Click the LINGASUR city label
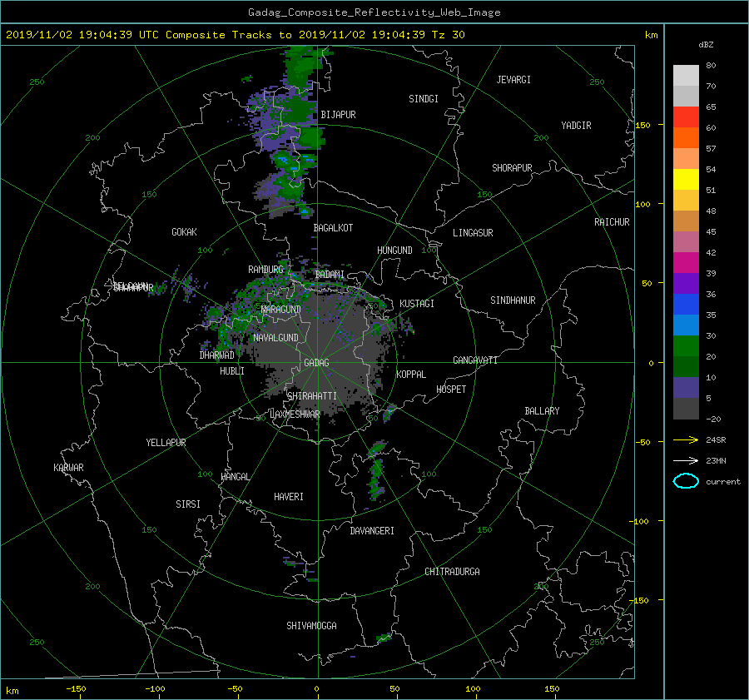The image size is (749, 700). (x=473, y=233)
